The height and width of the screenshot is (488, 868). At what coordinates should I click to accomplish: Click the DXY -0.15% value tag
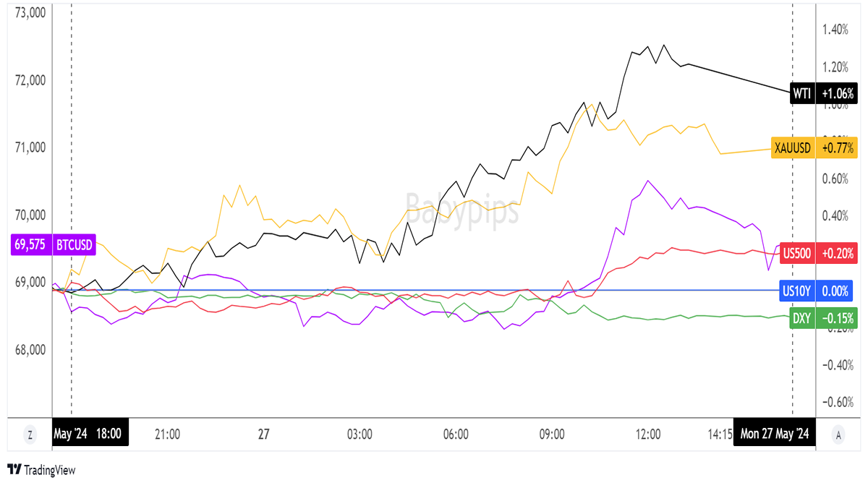coord(838,317)
